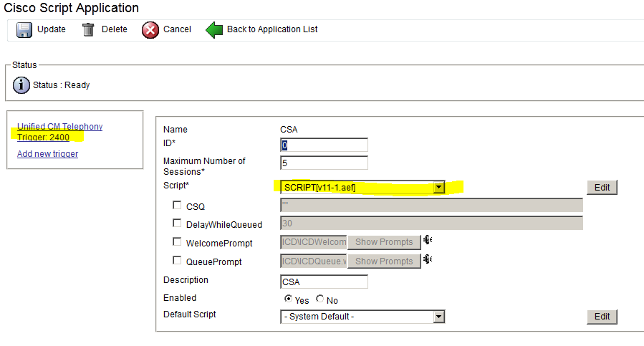
Task: Click the Status : Ready text
Action: coord(61,85)
